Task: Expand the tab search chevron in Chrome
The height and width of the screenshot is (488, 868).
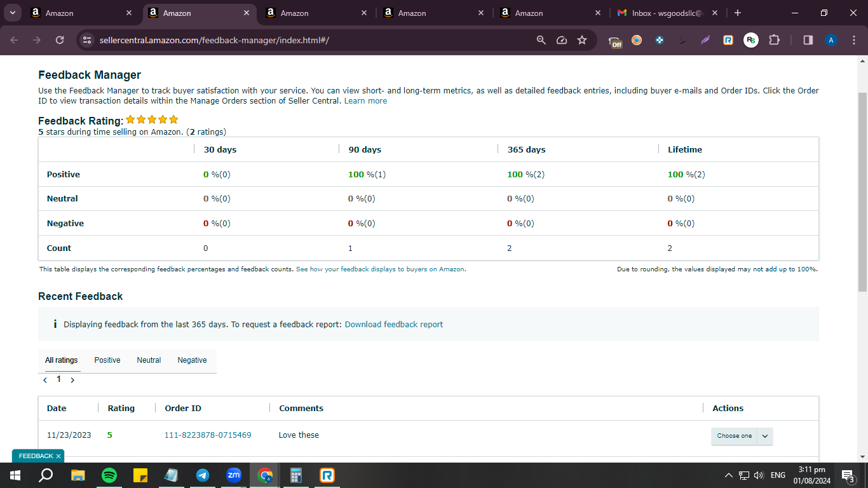Action: pos(12,13)
